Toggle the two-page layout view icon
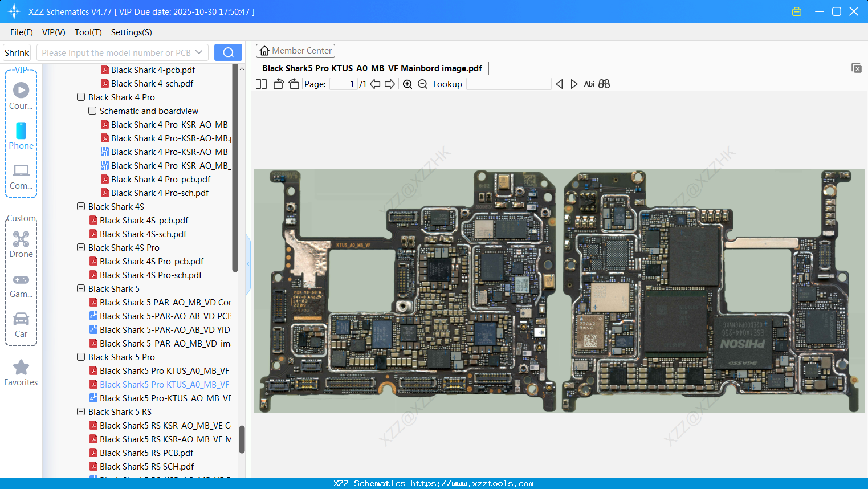This screenshot has height=489, width=868. coord(261,84)
